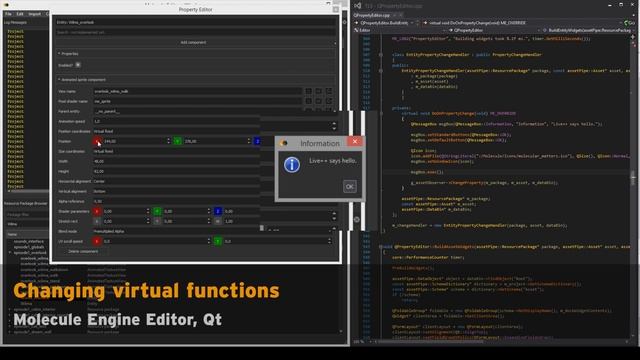Click the Shader parameters X spinner arrows
Screen dimensions: 640x360
point(148,211)
